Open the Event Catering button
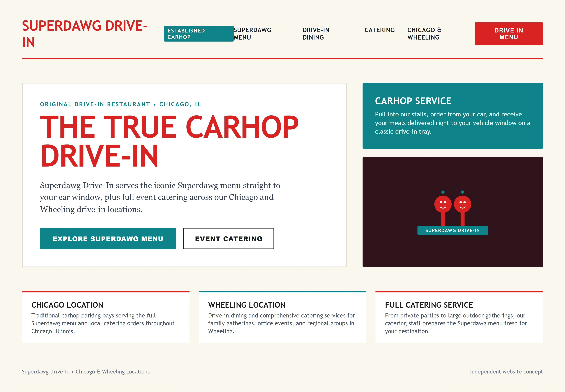The width and height of the screenshot is (565, 392). pos(229,239)
